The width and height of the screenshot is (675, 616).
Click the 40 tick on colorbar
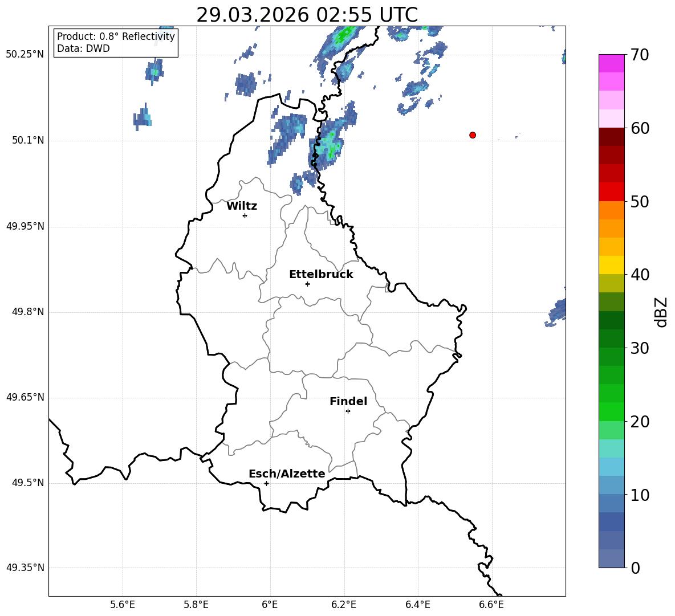click(640, 275)
